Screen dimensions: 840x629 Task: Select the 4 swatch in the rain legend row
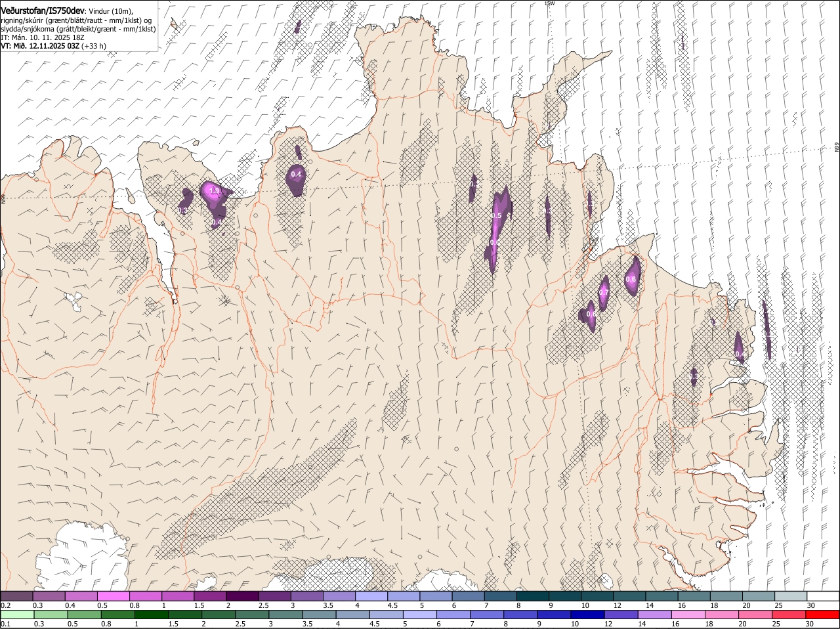[x=352, y=615]
